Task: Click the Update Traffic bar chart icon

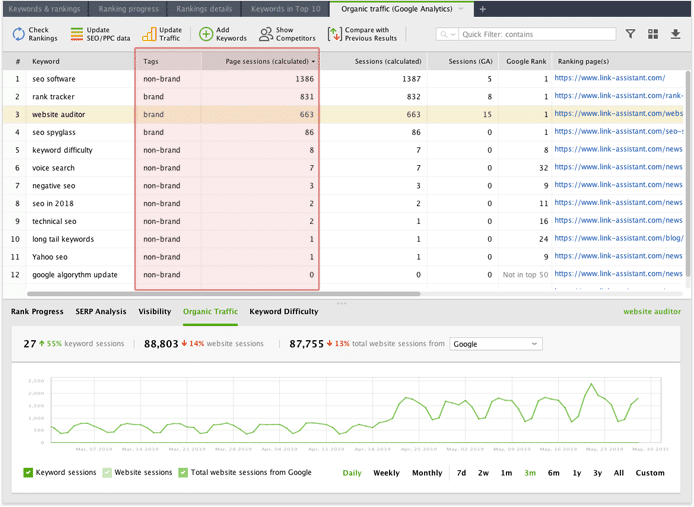Action: pos(149,34)
